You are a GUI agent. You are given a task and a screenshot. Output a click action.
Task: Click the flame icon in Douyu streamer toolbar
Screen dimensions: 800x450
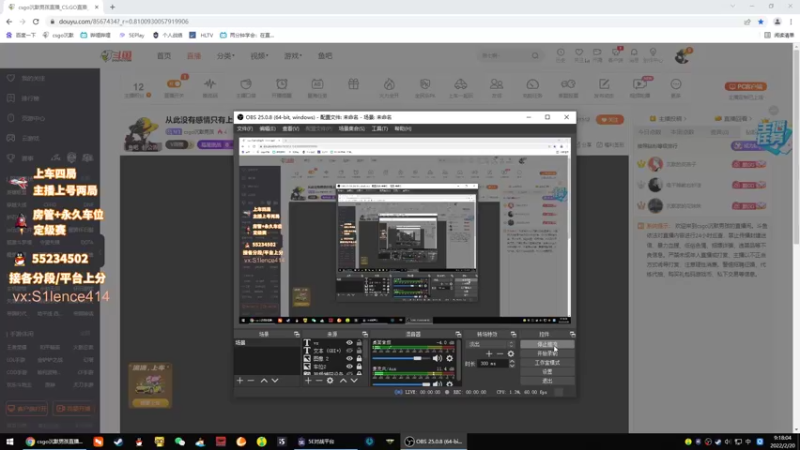(389, 84)
